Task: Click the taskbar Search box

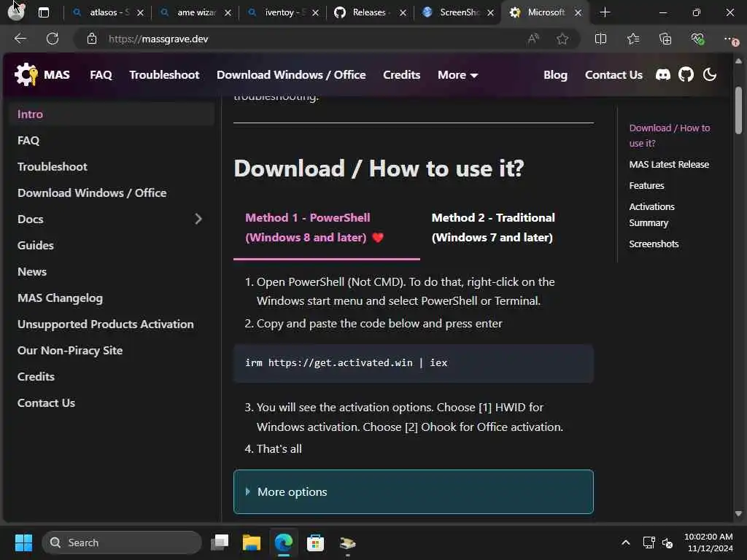Action: 122,542
